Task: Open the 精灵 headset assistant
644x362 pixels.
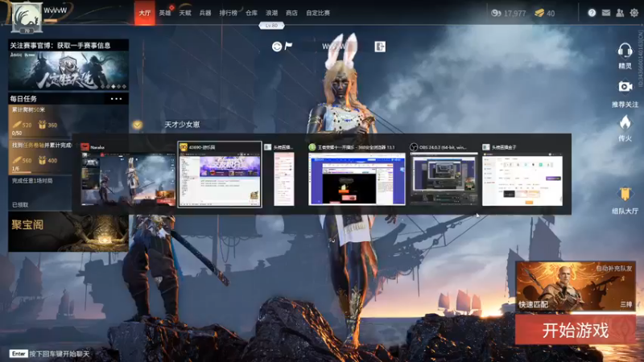Action: [625, 56]
